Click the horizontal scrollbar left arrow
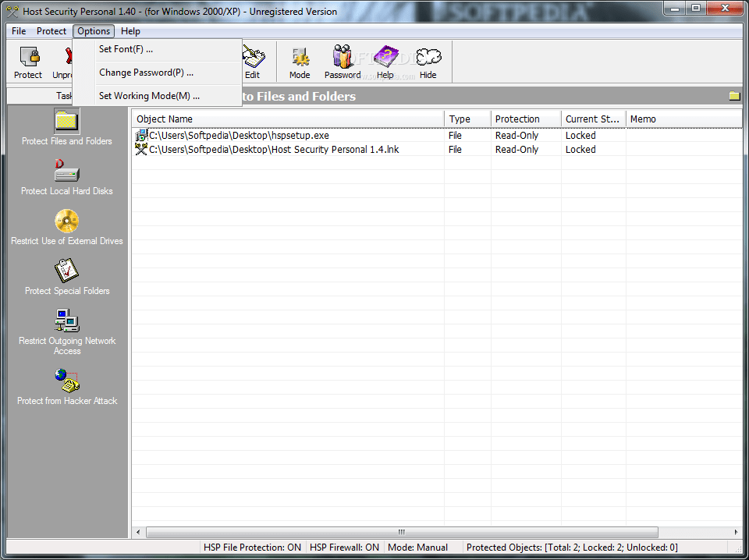 click(139, 532)
